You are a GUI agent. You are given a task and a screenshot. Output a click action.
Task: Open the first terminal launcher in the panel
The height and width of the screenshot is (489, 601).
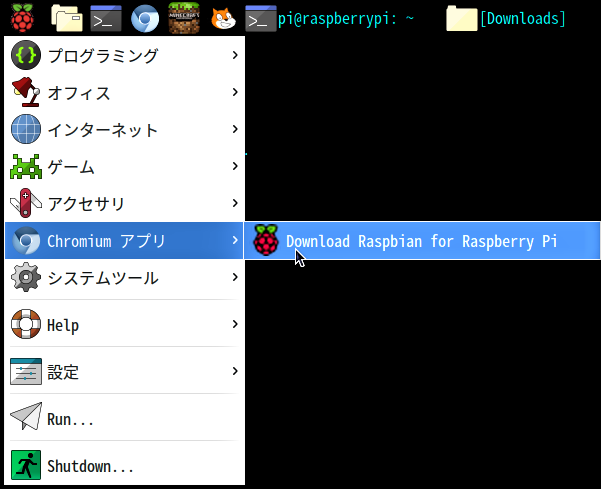tap(106, 18)
